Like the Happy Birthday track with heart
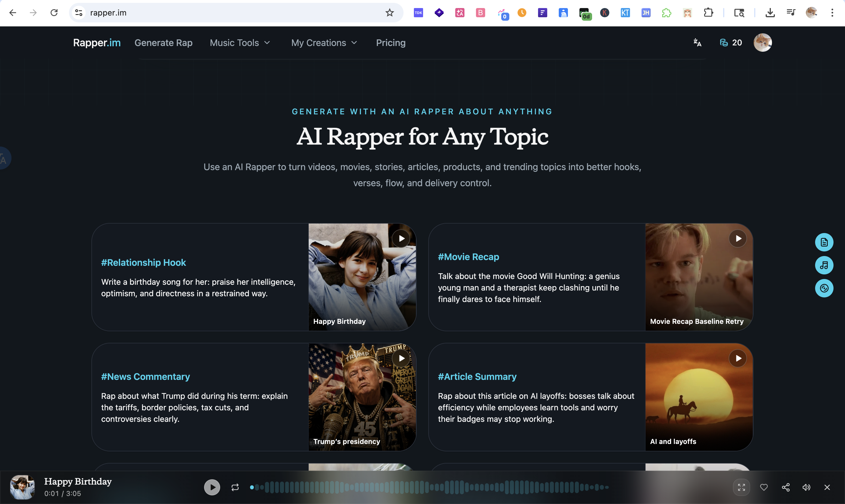The width and height of the screenshot is (845, 504). [x=764, y=487]
